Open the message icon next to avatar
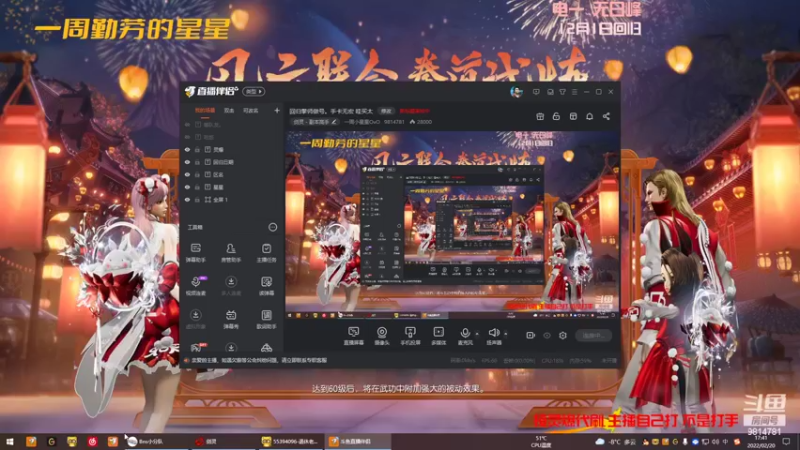 (536, 92)
